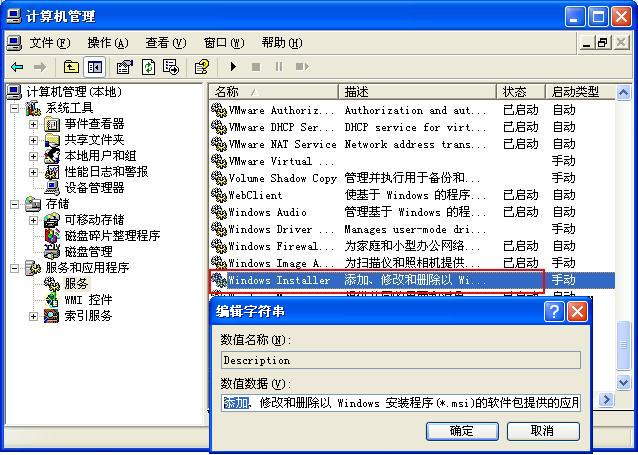Screen dimensions: 638x455
Task: Sort by the 状态 column header
Action: pos(521,92)
